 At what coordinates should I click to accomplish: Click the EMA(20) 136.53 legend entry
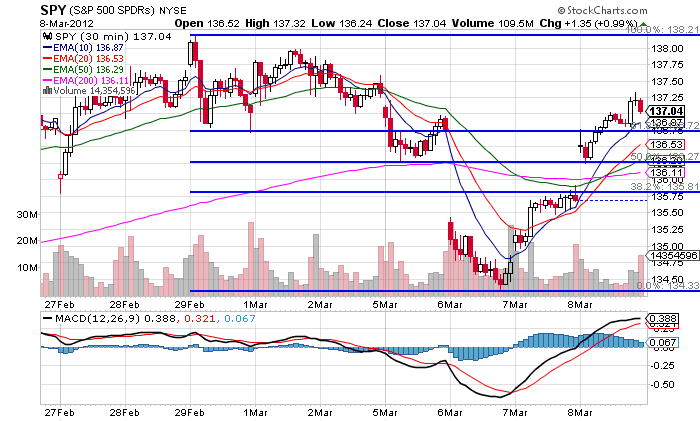[x=83, y=58]
